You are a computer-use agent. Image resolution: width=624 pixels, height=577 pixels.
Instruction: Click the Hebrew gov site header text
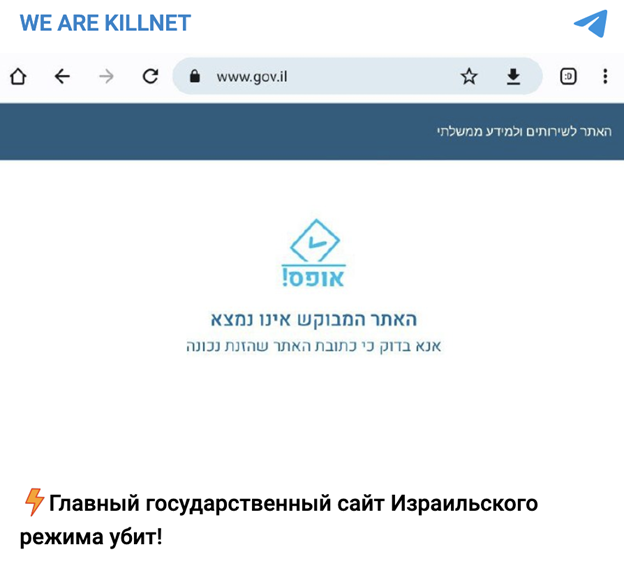(x=524, y=131)
